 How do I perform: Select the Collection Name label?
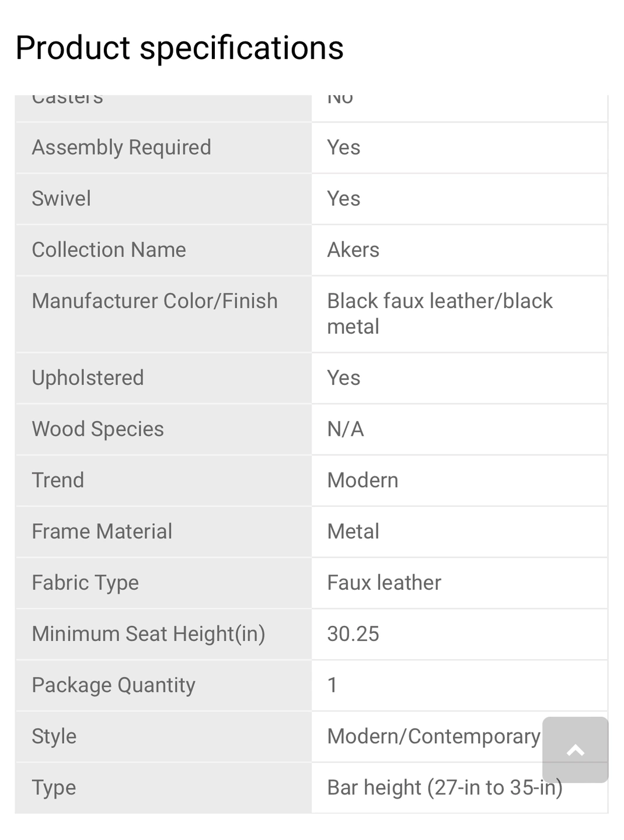[109, 250]
